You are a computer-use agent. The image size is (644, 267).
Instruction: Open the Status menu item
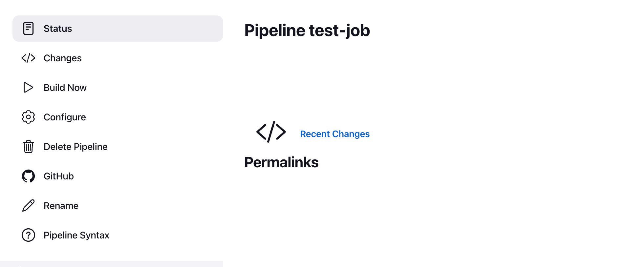point(58,29)
